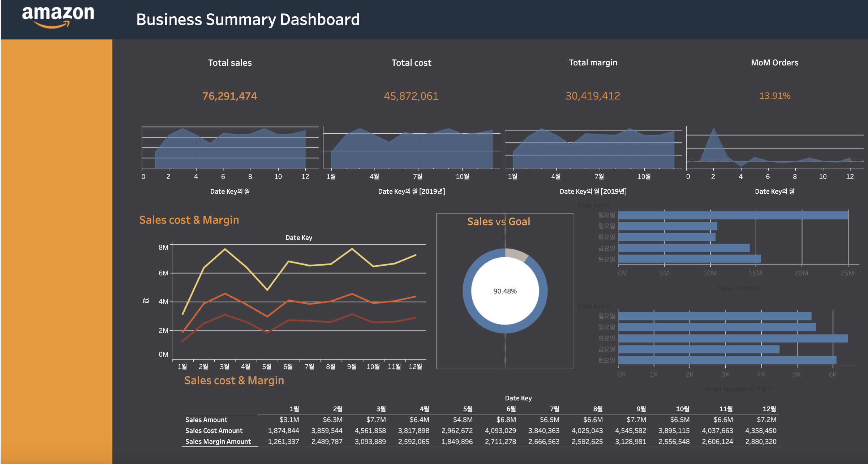Click the Sales Cost Amount row label
This screenshot has height=464, width=868.
[x=214, y=431]
